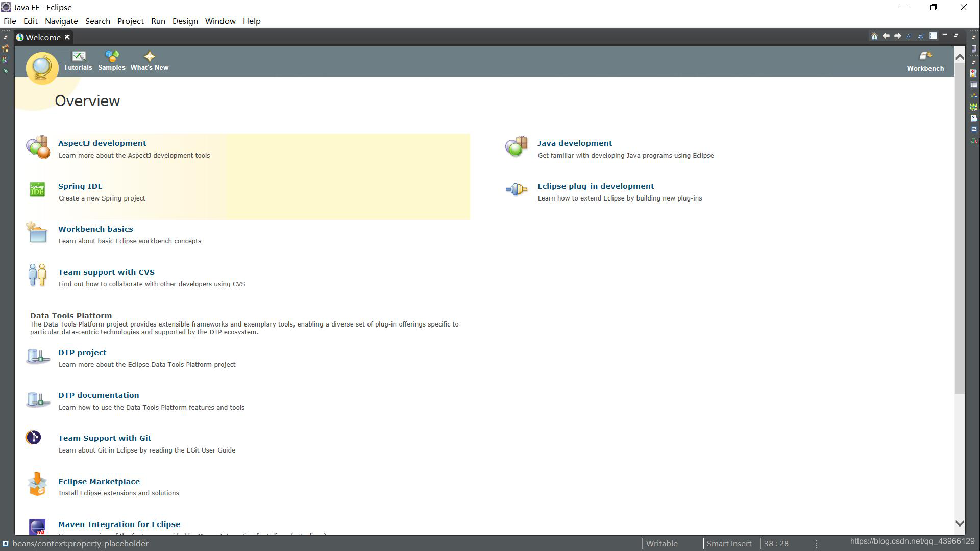
Task: Open the Spring IDE link
Action: coord(80,186)
